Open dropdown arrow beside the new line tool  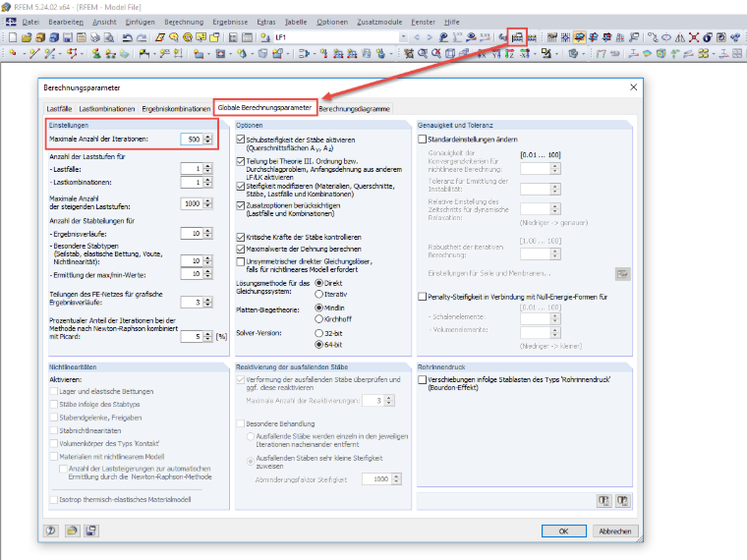pyautogui.click(x=25, y=54)
